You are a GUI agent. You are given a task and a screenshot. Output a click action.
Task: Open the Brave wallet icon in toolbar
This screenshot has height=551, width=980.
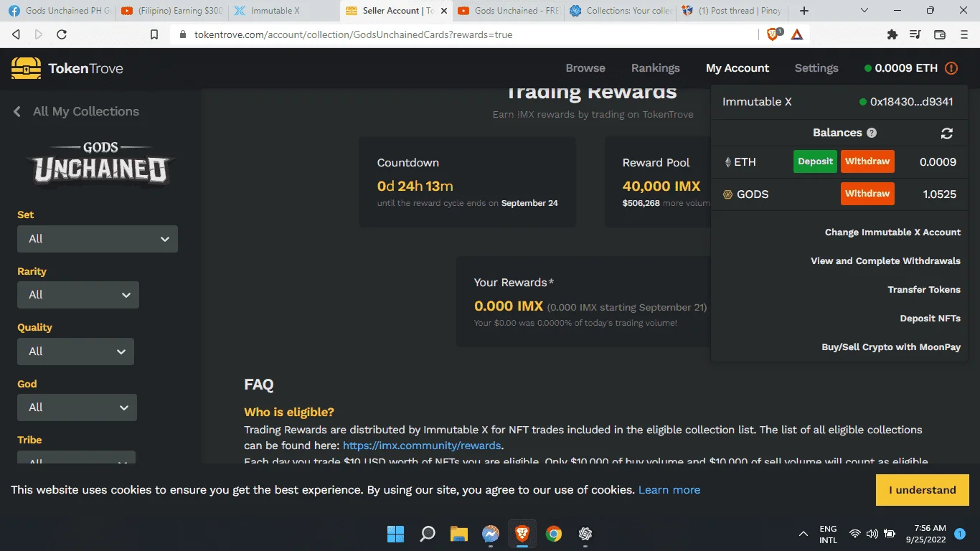pyautogui.click(x=940, y=34)
